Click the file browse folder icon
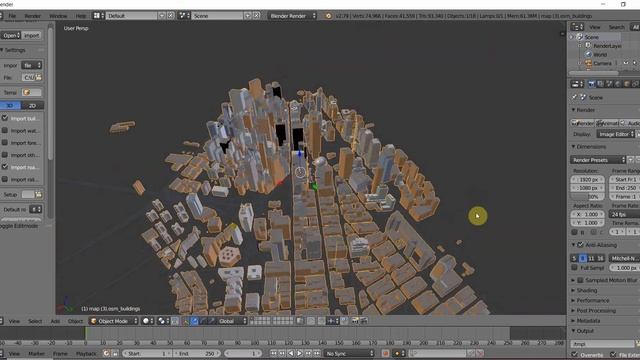This screenshot has height=360, width=640. click(38, 77)
